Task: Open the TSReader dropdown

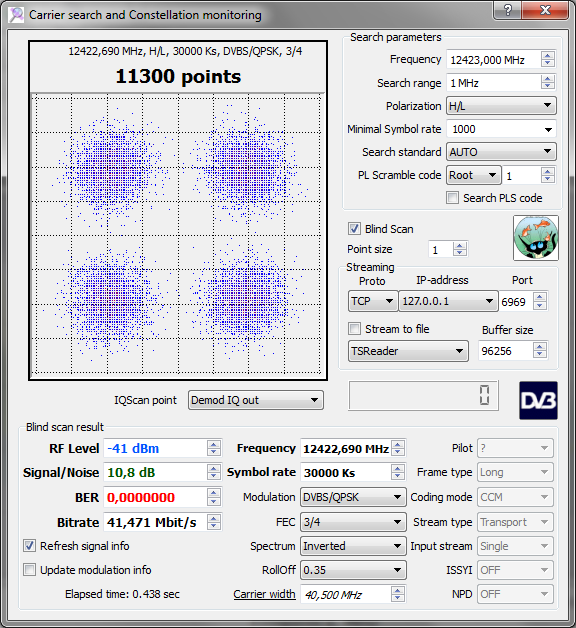Action: pos(408,351)
